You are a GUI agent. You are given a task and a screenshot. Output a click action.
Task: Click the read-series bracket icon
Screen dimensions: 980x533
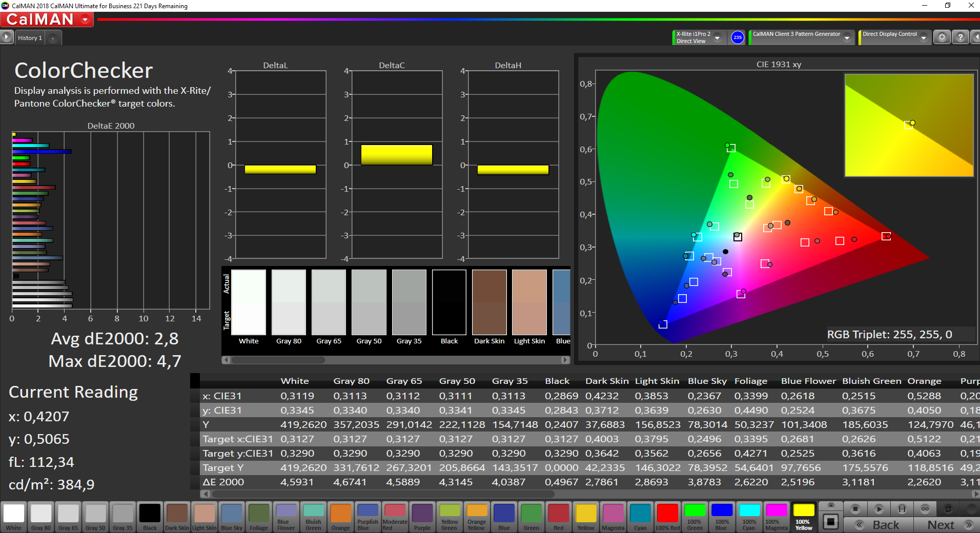pyautogui.click(x=902, y=509)
